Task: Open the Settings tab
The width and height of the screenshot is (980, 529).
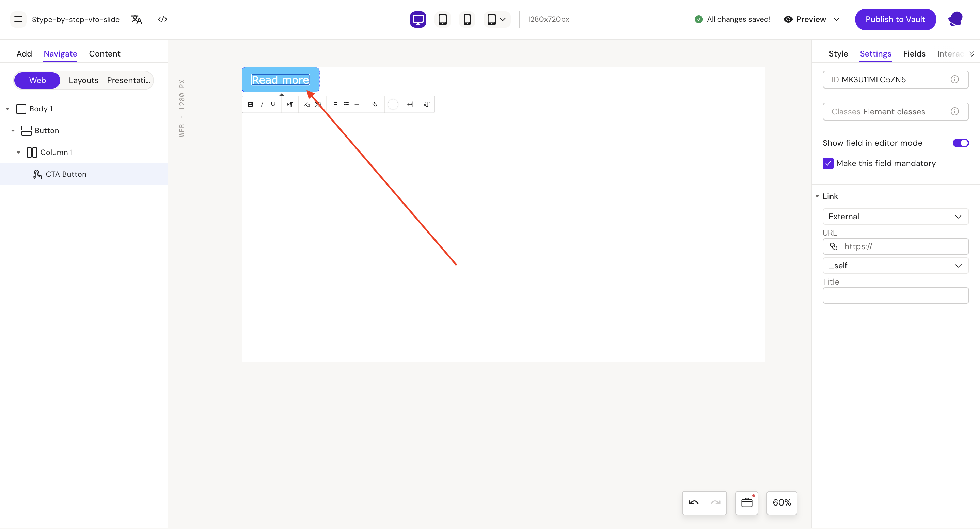Action: [875, 54]
